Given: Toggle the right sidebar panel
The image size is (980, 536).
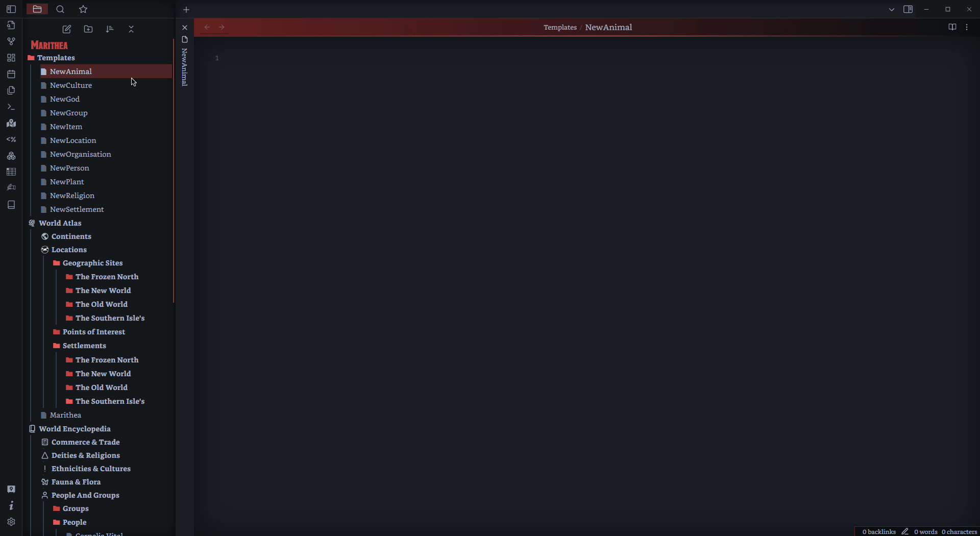Looking at the screenshot, I should (x=908, y=9).
